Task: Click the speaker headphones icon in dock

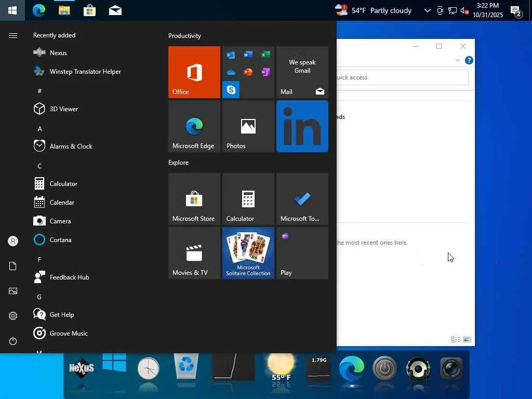Action: coord(418,368)
